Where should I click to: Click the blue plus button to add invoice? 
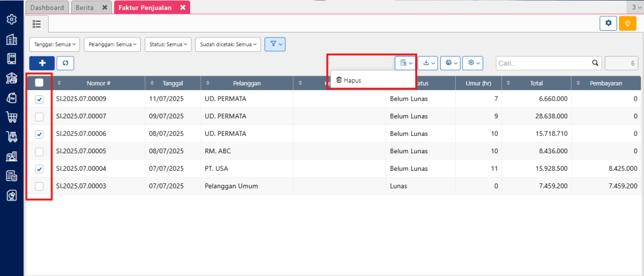(x=41, y=63)
